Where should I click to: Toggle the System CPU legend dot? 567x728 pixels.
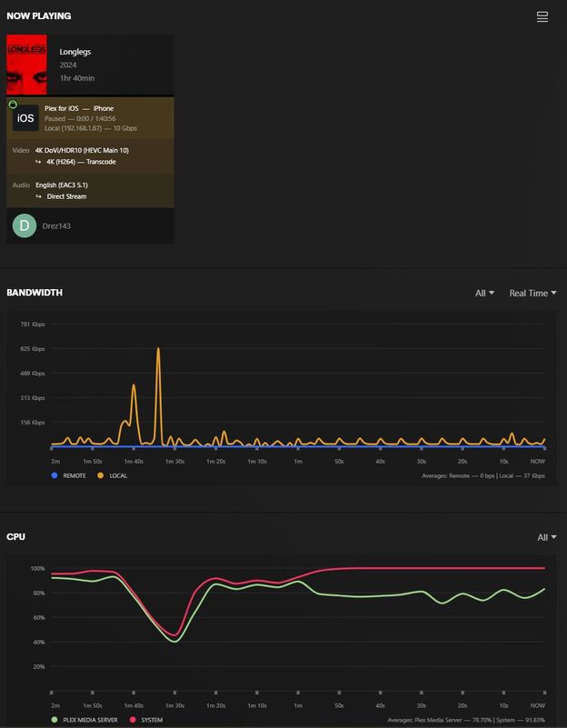133,720
